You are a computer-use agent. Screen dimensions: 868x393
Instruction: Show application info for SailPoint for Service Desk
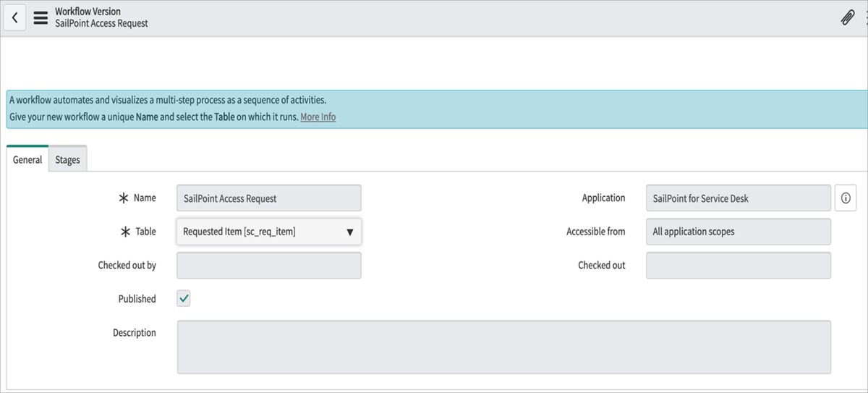(846, 198)
